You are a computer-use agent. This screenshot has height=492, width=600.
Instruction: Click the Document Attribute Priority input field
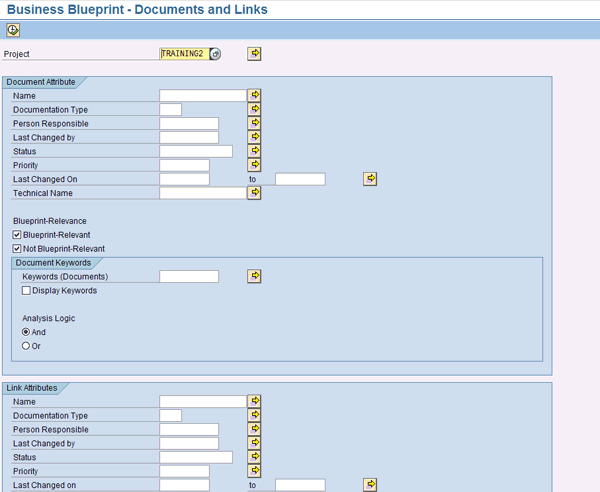(x=184, y=165)
